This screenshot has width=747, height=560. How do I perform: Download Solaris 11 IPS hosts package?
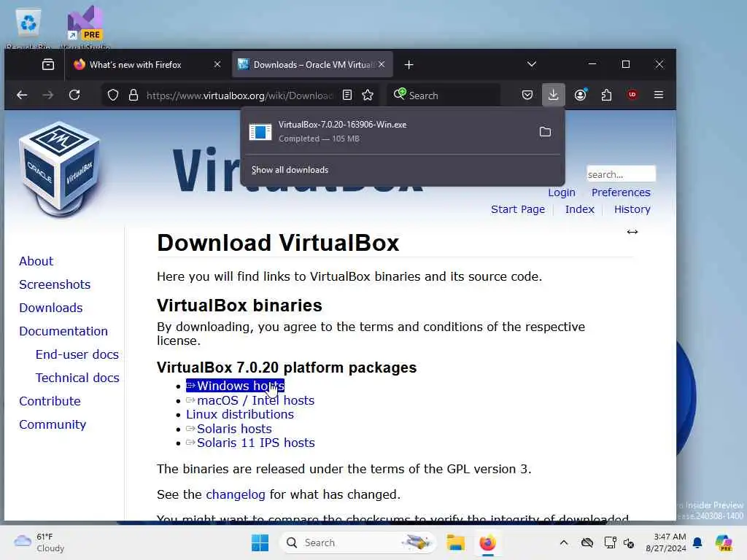[251, 443]
